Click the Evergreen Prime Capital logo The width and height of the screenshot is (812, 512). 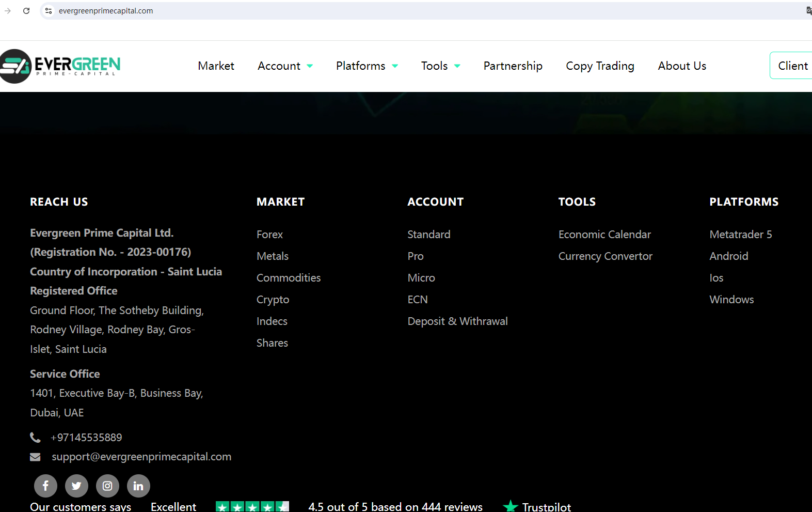point(60,66)
